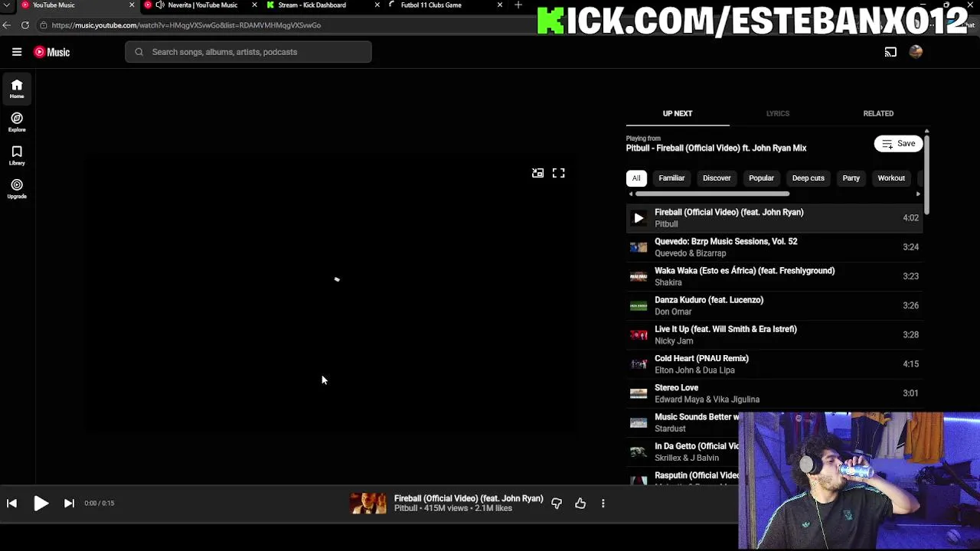Open a new browser tab
This screenshot has width=980, height=551.
(518, 5)
